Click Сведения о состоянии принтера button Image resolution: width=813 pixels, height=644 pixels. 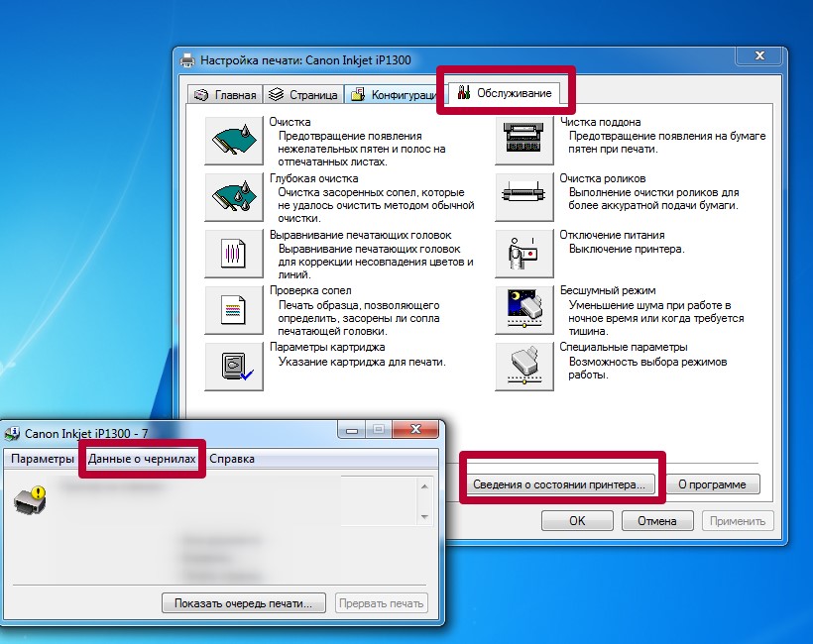(x=561, y=484)
